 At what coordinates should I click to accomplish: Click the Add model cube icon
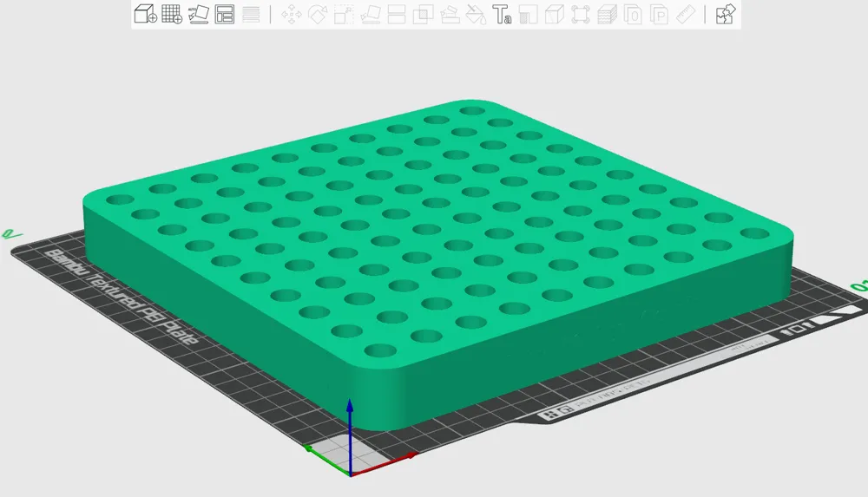click(x=146, y=14)
